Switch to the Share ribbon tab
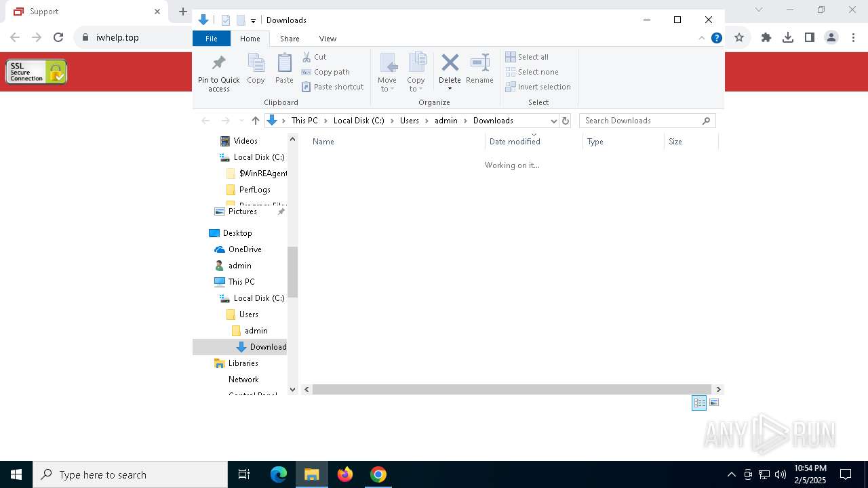 (290, 39)
